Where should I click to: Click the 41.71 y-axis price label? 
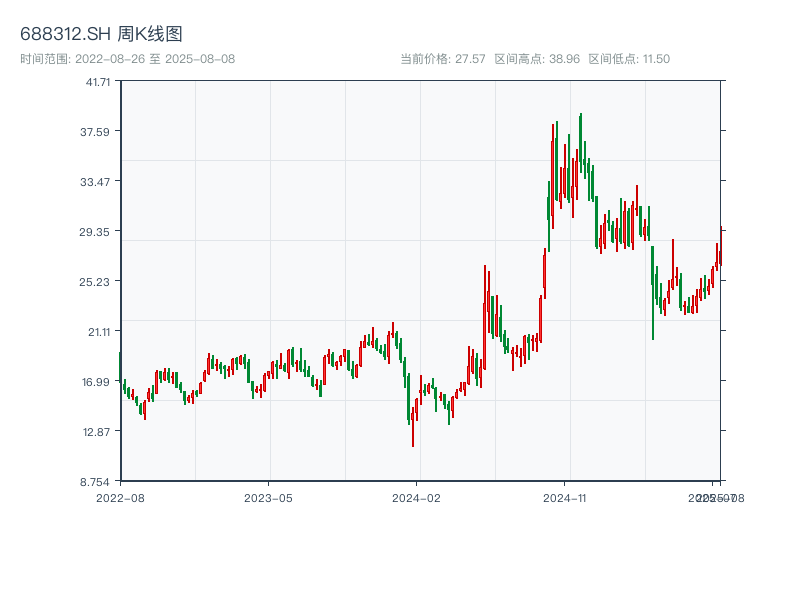[x=97, y=82]
